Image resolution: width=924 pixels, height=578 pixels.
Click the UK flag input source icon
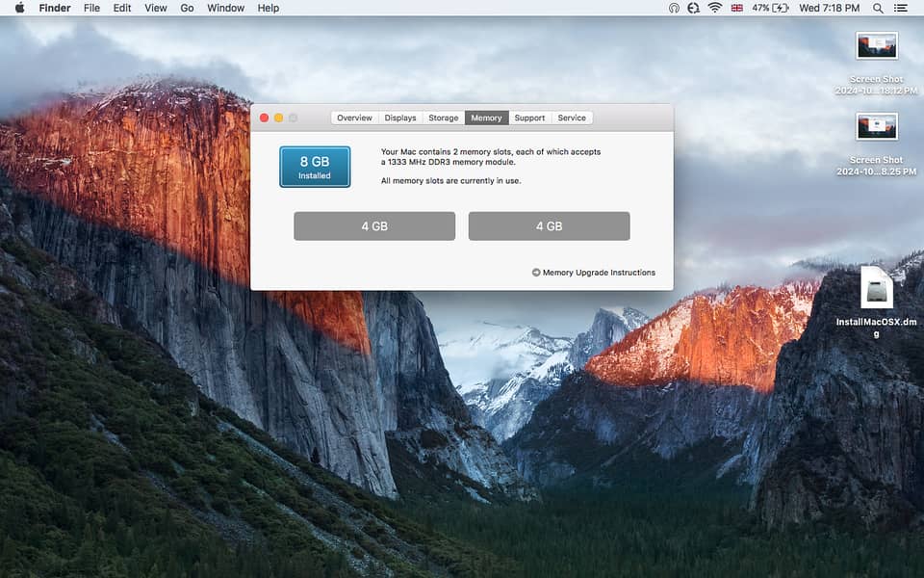(737, 8)
